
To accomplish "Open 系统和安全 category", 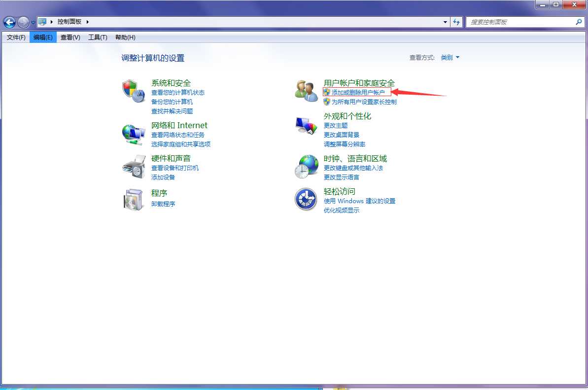I will pos(171,83).
